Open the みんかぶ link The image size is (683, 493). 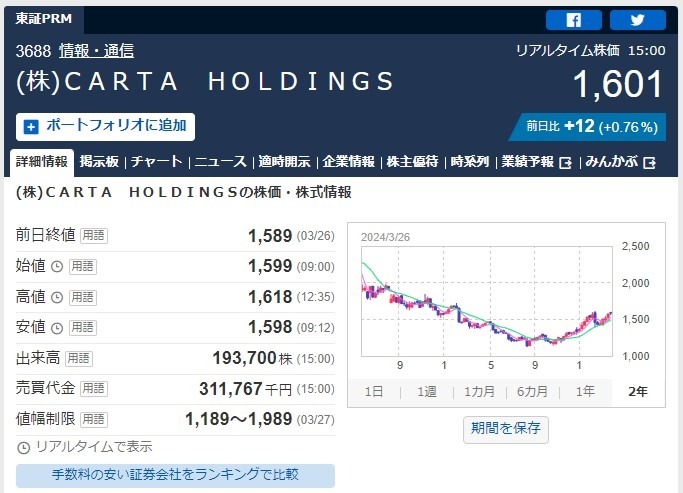(612, 162)
